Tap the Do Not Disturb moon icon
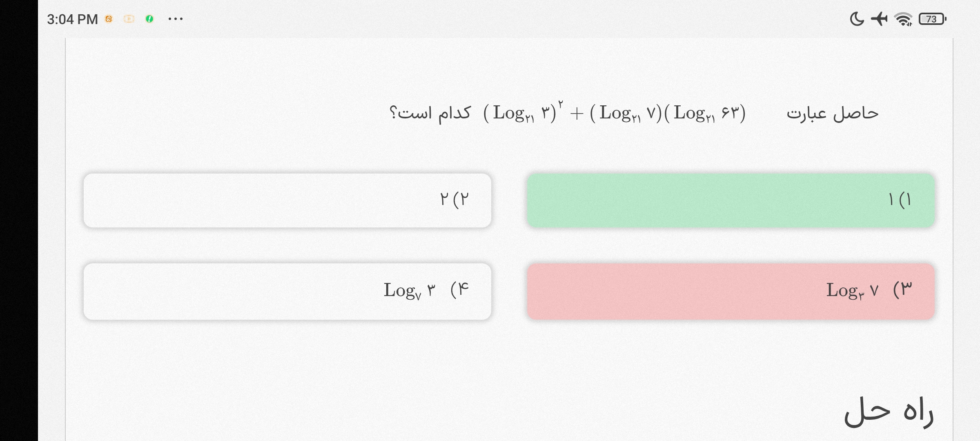This screenshot has width=980, height=441. pyautogui.click(x=857, y=19)
